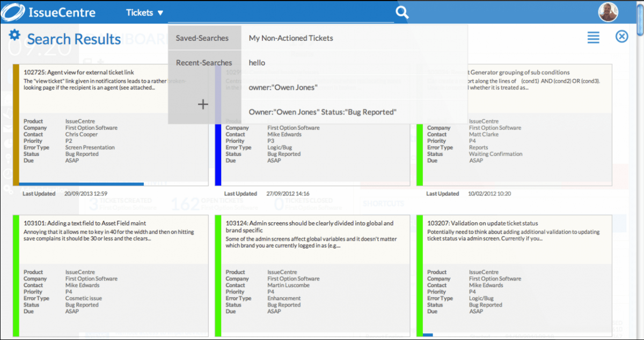Click Cosmetic issue error type
This screenshot has width=644, height=340.
coord(84,298)
